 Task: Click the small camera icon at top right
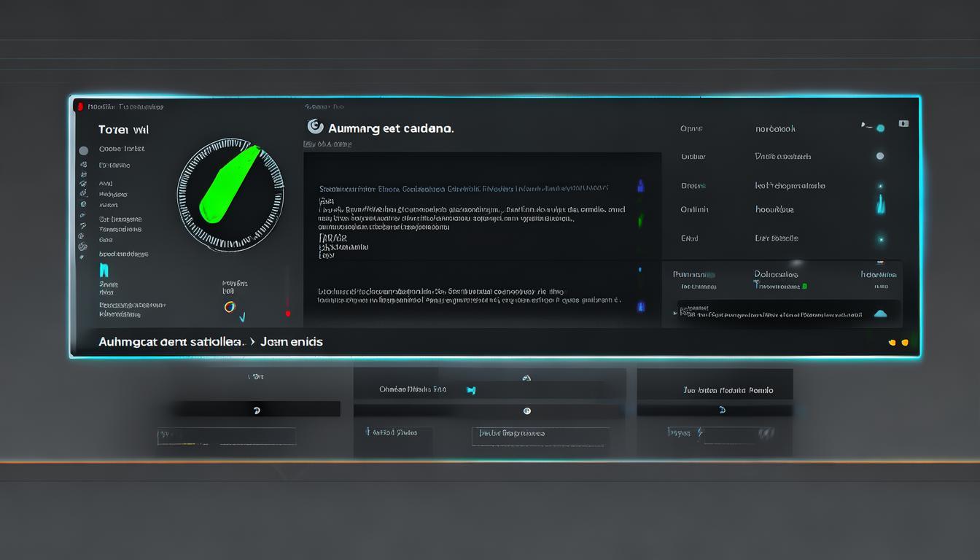click(903, 124)
